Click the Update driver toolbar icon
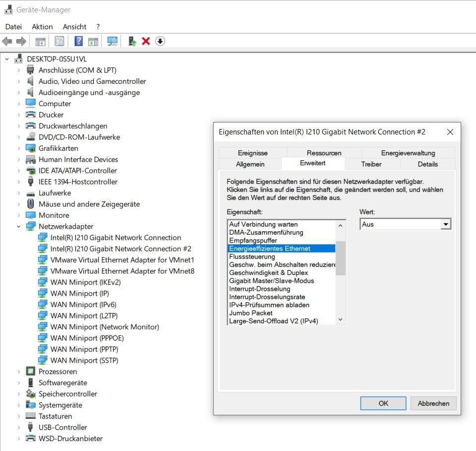 (x=132, y=41)
